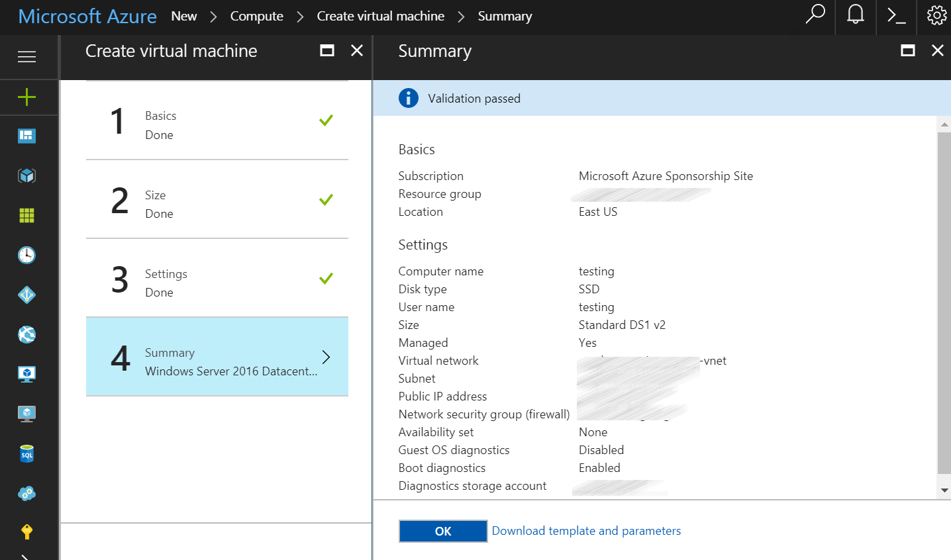This screenshot has height=560, width=951.
Task: Open the classic virtual machines gray monitor icon
Action: 26,414
